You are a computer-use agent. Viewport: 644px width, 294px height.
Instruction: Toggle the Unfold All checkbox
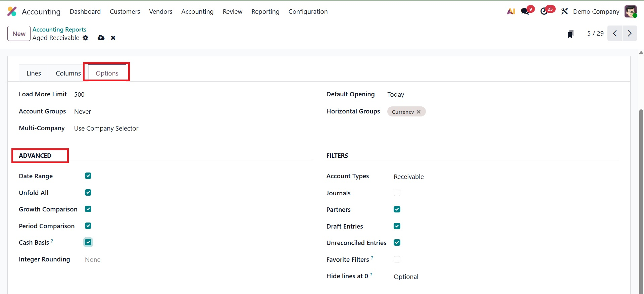tap(88, 193)
